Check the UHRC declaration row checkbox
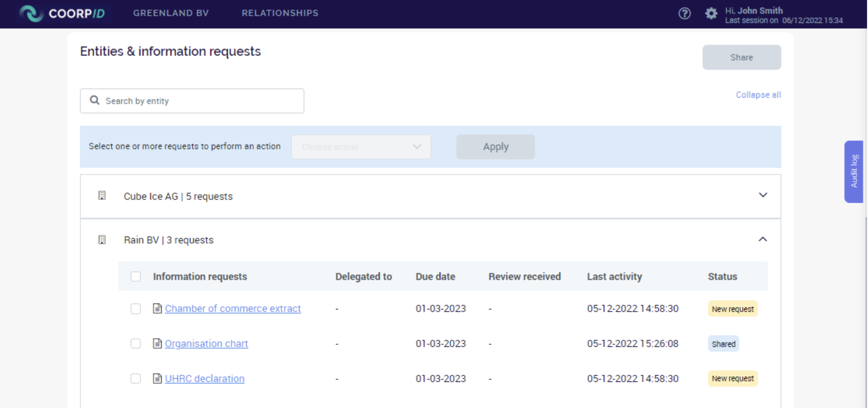The image size is (868, 408). (136, 378)
